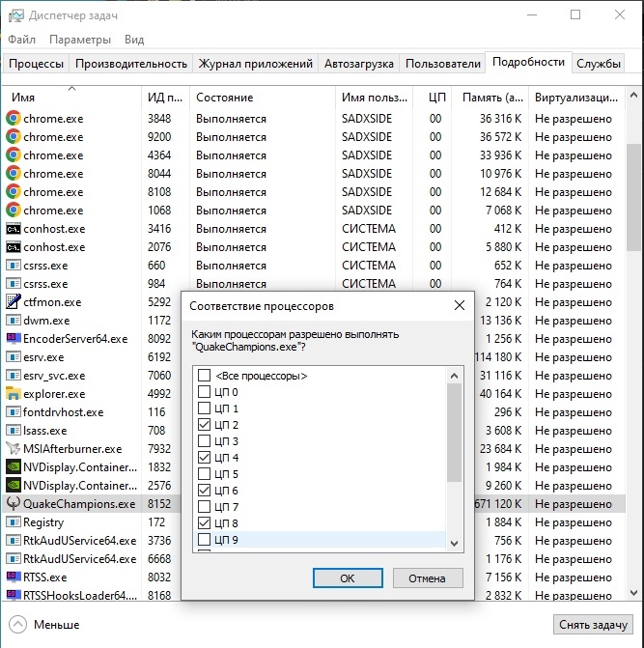644x648 pixels.
Task: Click RtkAudUService64.exe icon with PID 3736
Action: tap(14, 540)
